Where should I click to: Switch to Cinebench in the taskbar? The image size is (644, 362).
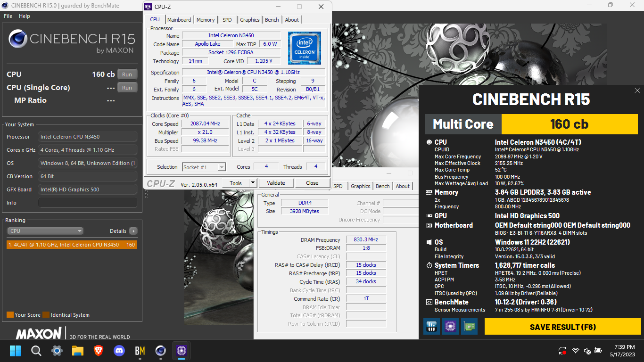tap(161, 351)
